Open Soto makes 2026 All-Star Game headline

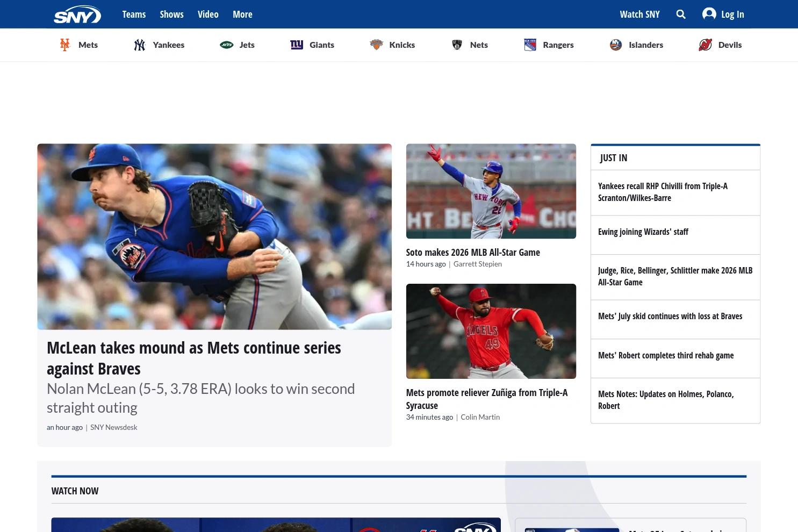(x=473, y=252)
